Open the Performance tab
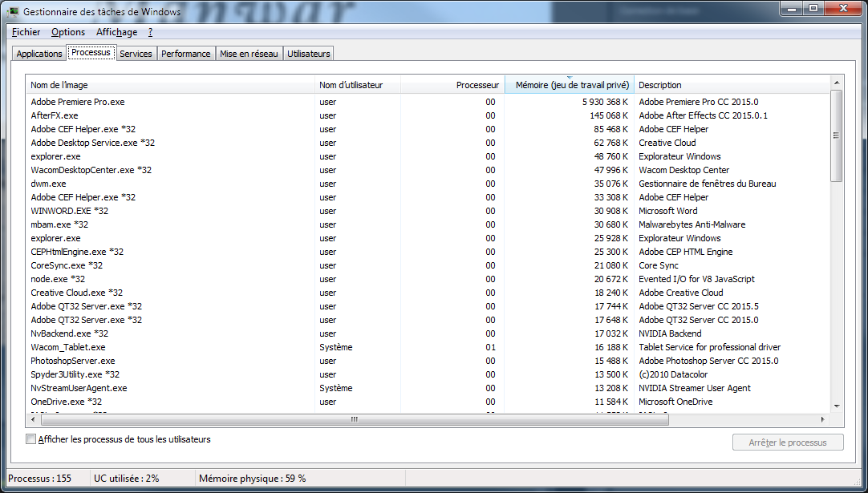The width and height of the screenshot is (868, 493). [186, 54]
